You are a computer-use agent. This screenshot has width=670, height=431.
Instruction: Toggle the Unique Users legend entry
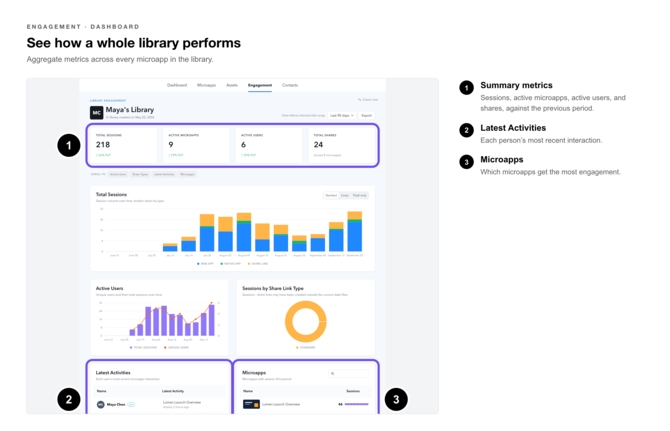click(176, 347)
